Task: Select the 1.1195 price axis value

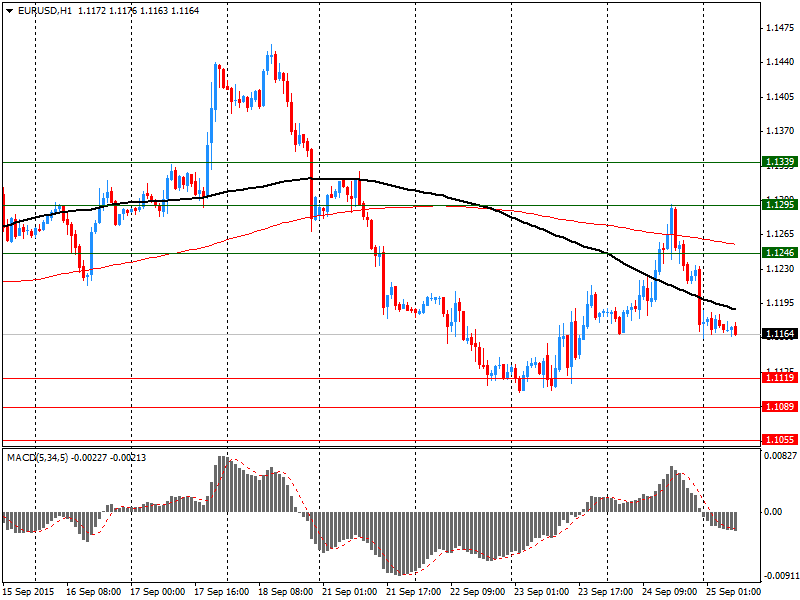Action: [781, 303]
